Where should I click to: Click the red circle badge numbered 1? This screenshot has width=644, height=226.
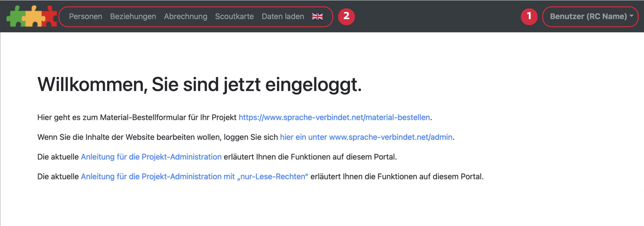tap(529, 16)
